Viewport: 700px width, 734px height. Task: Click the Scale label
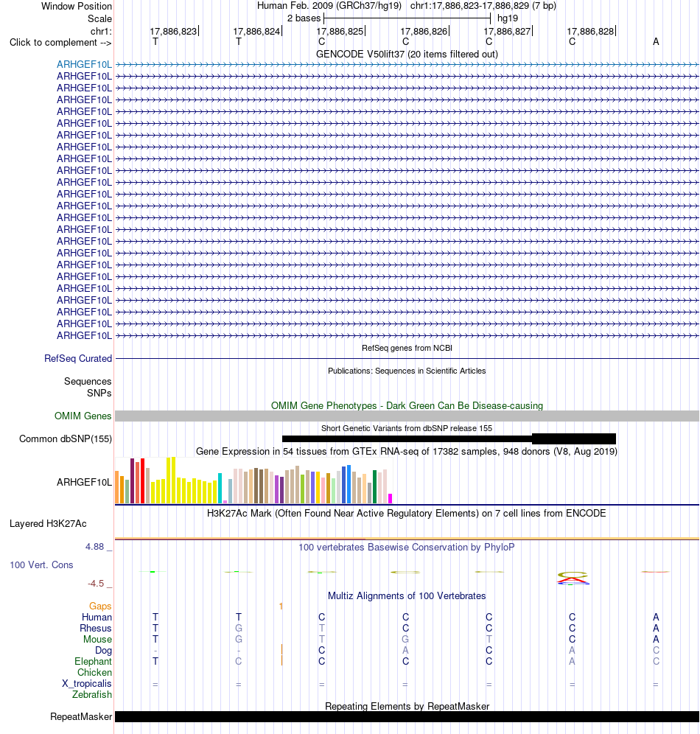click(99, 18)
